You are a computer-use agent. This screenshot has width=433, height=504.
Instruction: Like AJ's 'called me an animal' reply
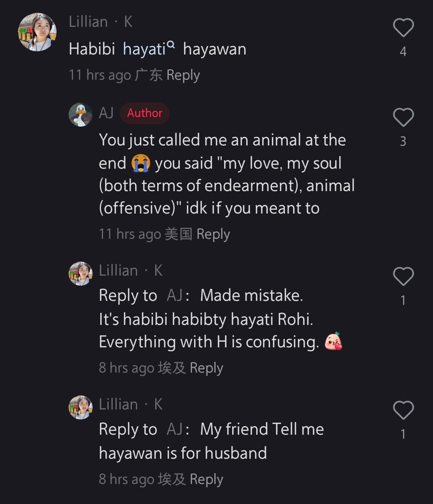point(403,118)
